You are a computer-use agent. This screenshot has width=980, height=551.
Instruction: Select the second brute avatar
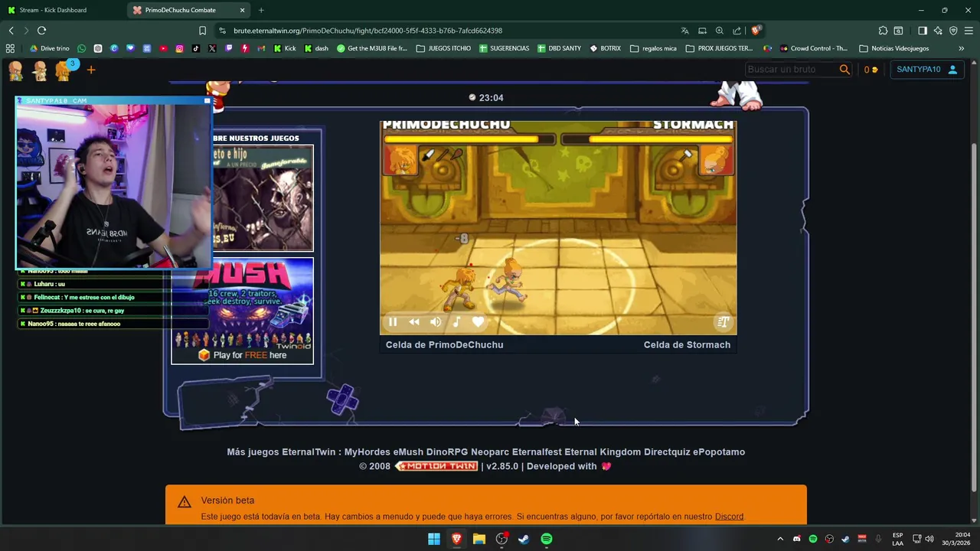[x=40, y=70]
